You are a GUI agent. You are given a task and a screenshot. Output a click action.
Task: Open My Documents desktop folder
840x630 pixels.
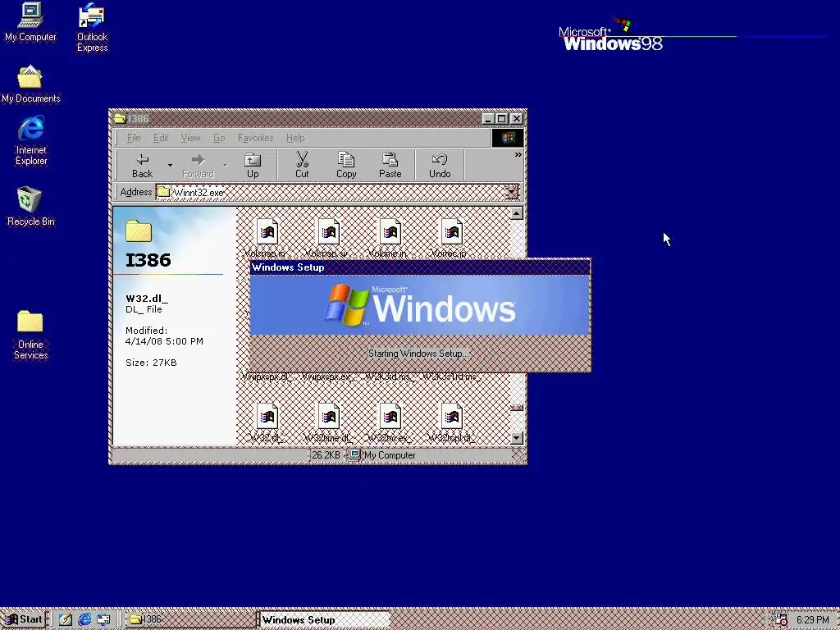point(30,84)
